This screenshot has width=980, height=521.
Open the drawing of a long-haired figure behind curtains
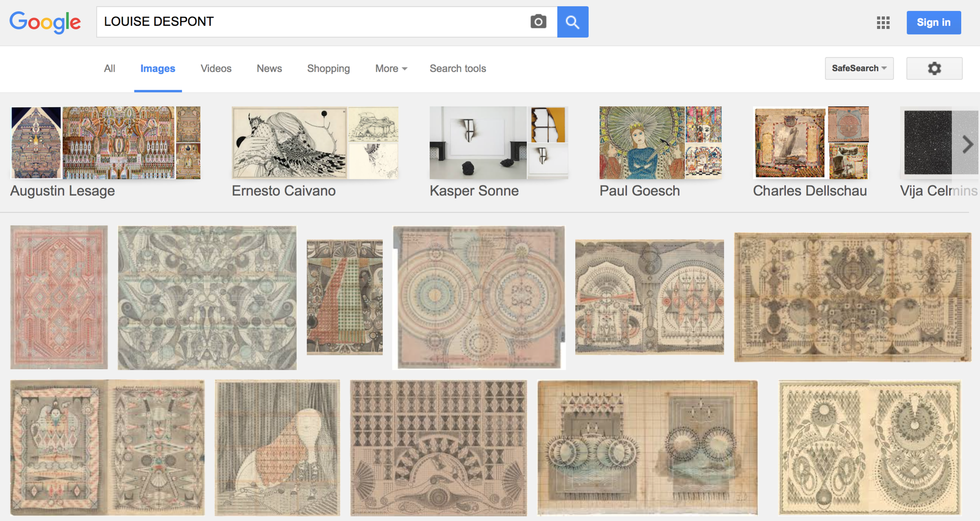(278, 448)
